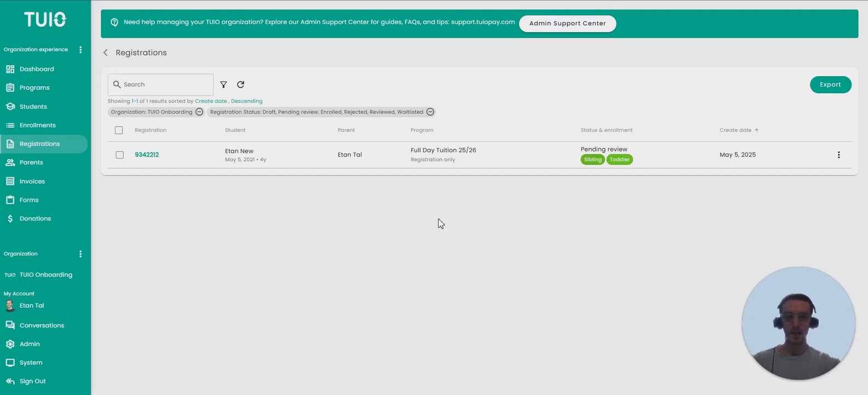Click the Programs sidebar icon
Image resolution: width=868 pixels, height=395 pixels.
10,88
